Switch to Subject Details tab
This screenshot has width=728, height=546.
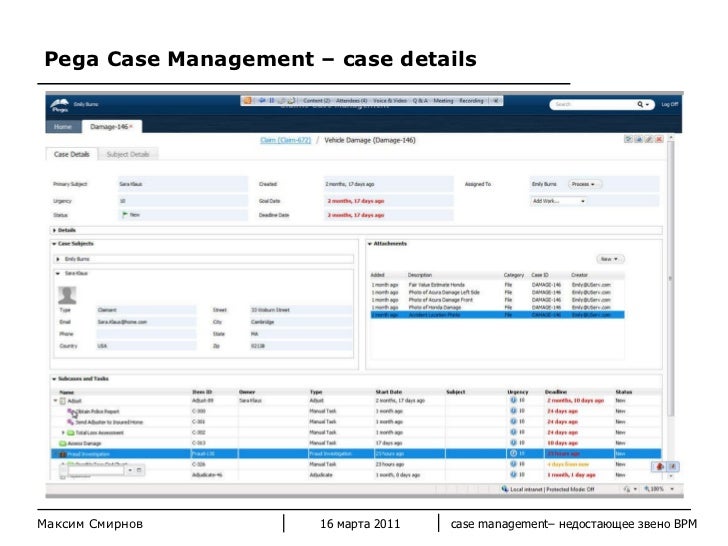pos(128,154)
